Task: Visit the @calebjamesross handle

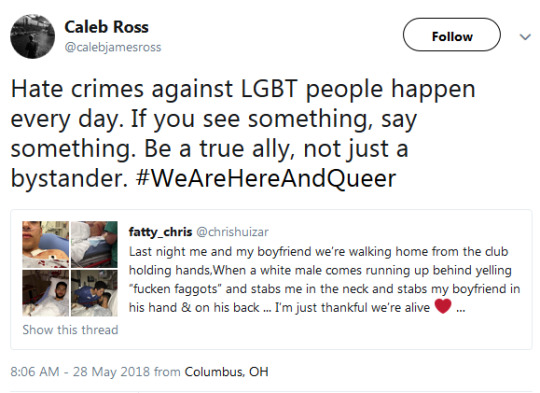Action: pyautogui.click(x=113, y=47)
